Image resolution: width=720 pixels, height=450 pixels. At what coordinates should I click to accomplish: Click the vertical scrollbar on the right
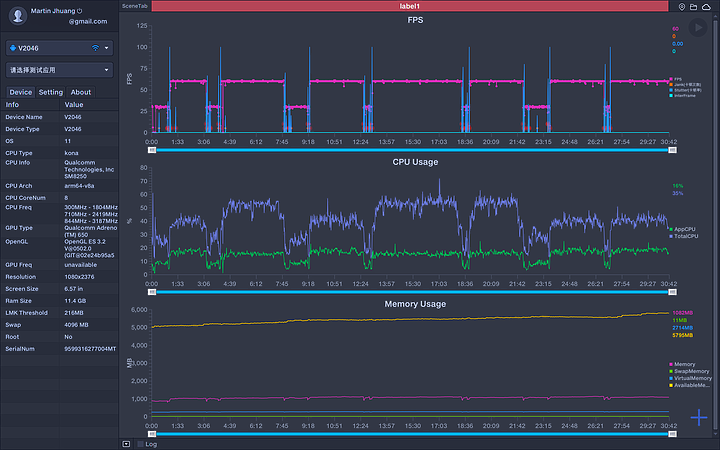point(715,225)
